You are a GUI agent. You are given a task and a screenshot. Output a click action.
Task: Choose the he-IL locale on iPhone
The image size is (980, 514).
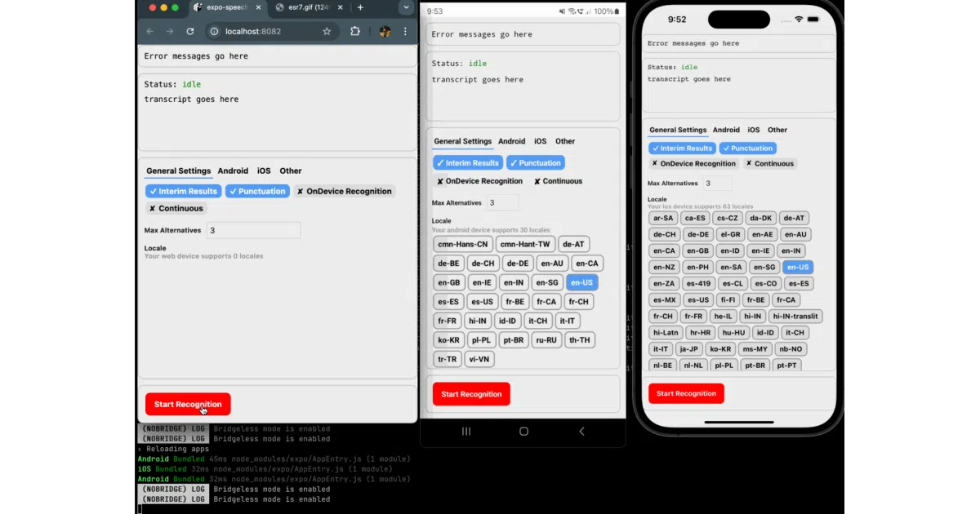[x=723, y=316]
